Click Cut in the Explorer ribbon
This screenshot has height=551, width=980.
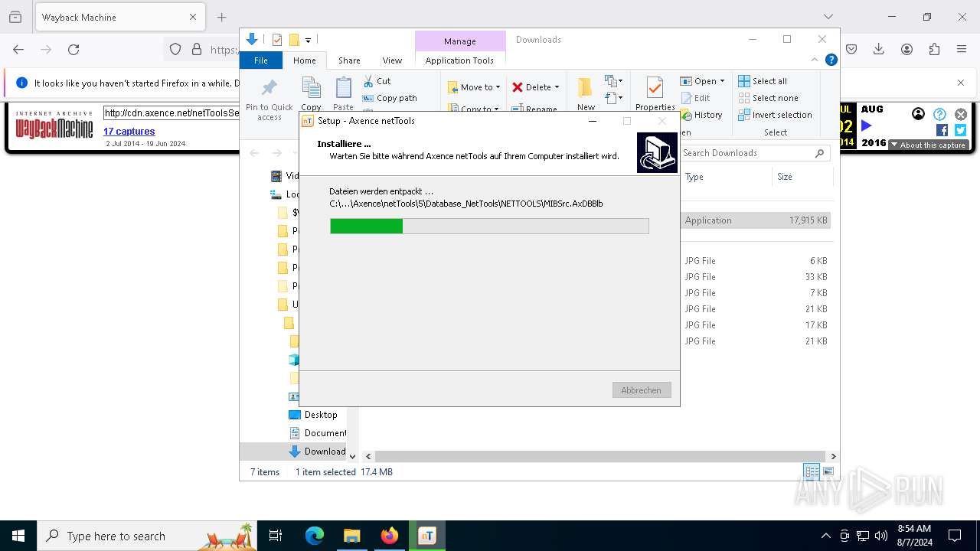[377, 81]
